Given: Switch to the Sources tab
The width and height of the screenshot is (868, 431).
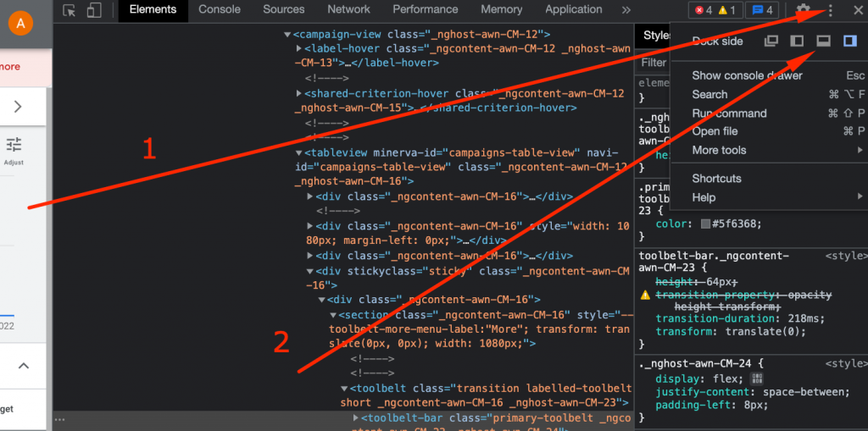Looking at the screenshot, I should click(x=283, y=10).
